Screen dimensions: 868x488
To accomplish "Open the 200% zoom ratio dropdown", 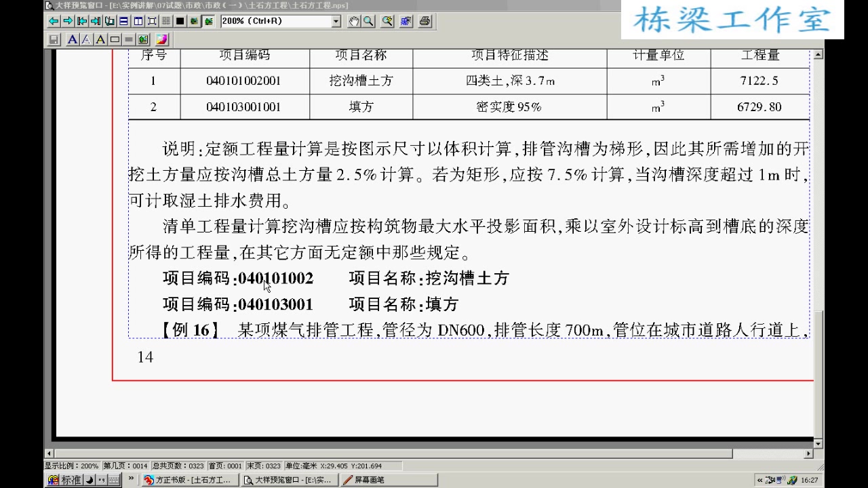I will (336, 21).
